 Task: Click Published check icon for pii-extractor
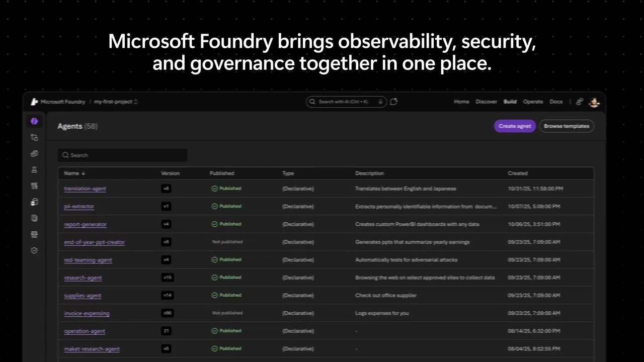point(214,206)
